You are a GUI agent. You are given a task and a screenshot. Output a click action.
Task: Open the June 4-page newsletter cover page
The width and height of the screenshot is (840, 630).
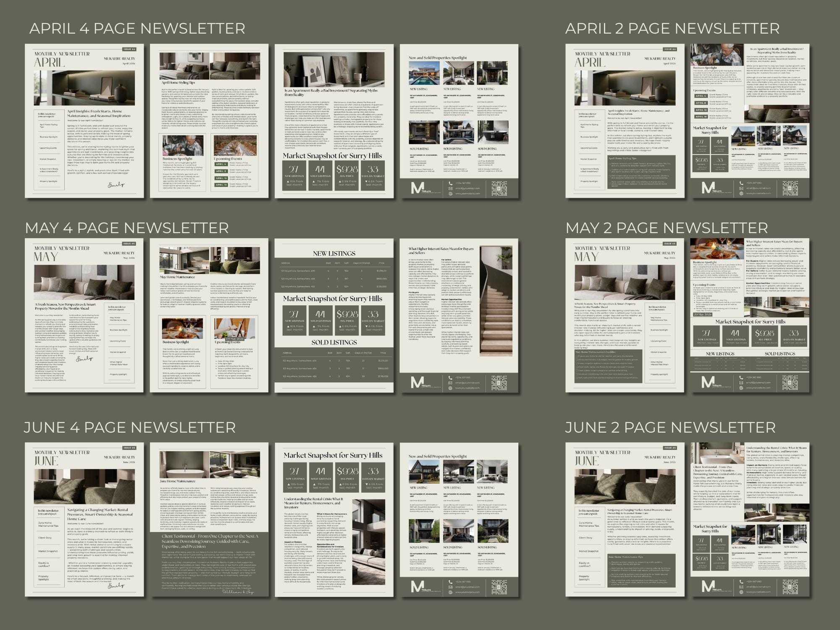84,520
